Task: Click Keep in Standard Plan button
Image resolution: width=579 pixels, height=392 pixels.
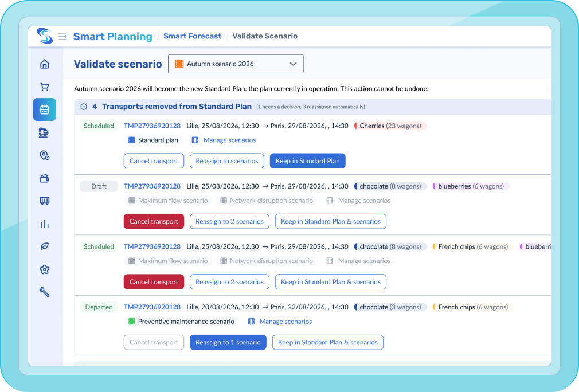Action: coord(308,161)
